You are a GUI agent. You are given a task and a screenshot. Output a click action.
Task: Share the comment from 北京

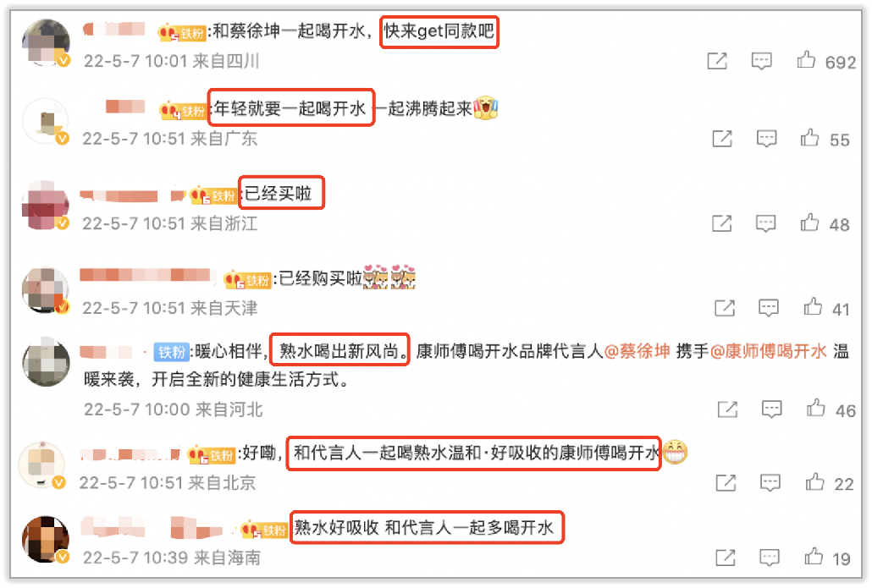tap(726, 482)
